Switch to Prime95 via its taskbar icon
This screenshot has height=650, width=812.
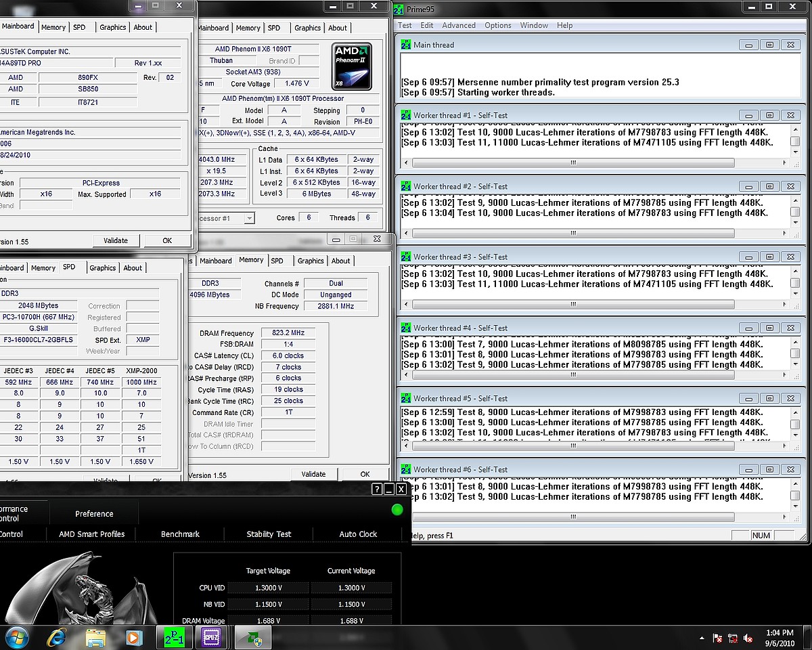(174, 637)
